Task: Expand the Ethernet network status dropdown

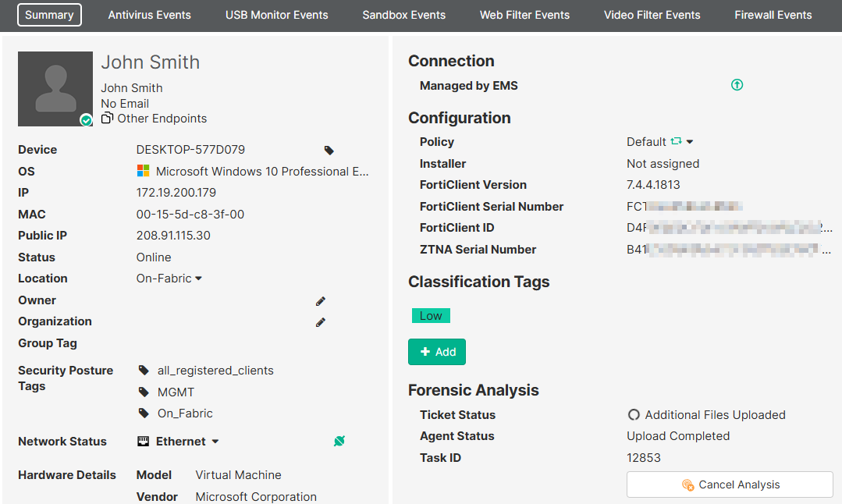Action: click(215, 442)
